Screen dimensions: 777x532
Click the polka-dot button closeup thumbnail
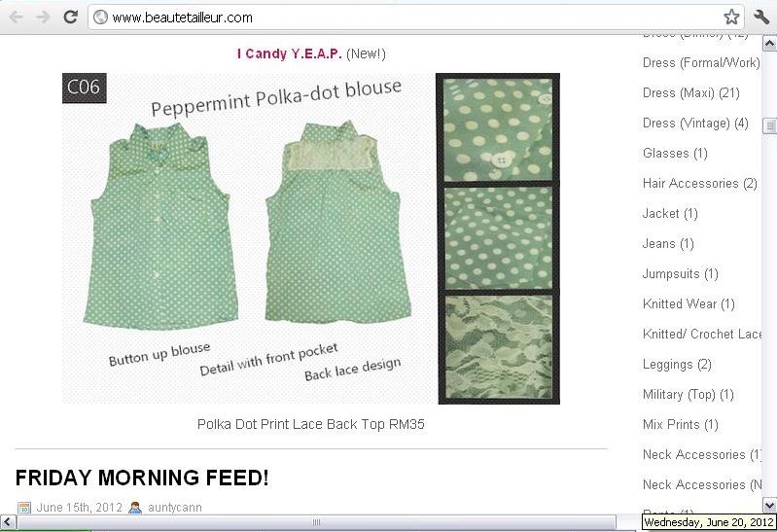tap(498, 130)
